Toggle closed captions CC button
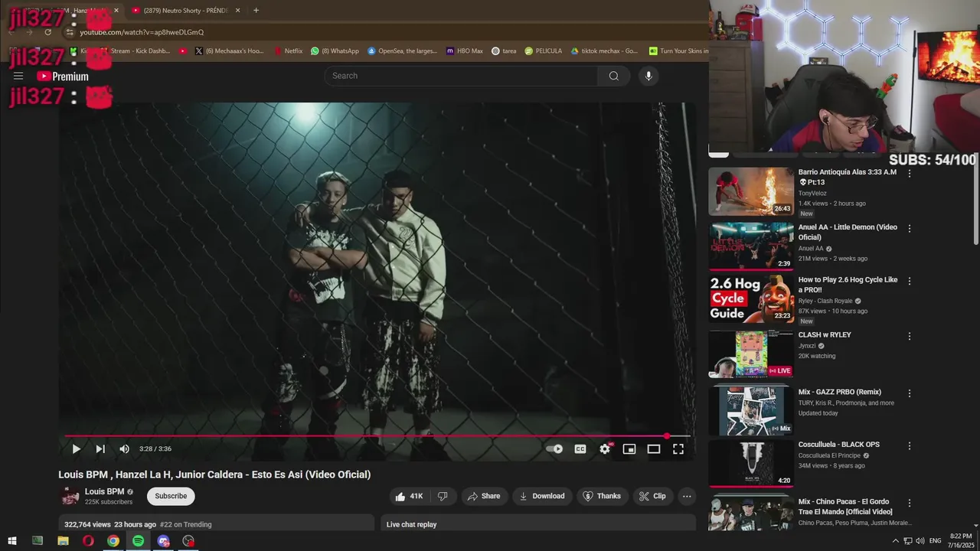Image resolution: width=980 pixels, height=551 pixels. point(580,449)
